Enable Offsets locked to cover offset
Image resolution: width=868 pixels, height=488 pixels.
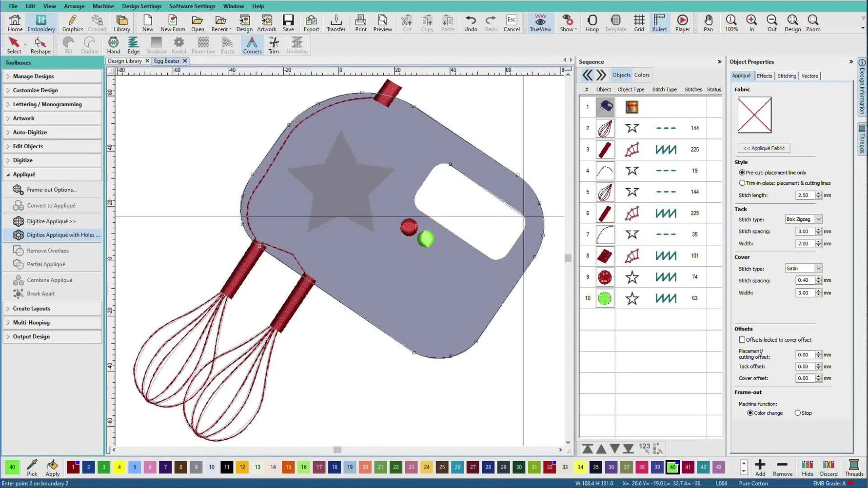pos(742,339)
